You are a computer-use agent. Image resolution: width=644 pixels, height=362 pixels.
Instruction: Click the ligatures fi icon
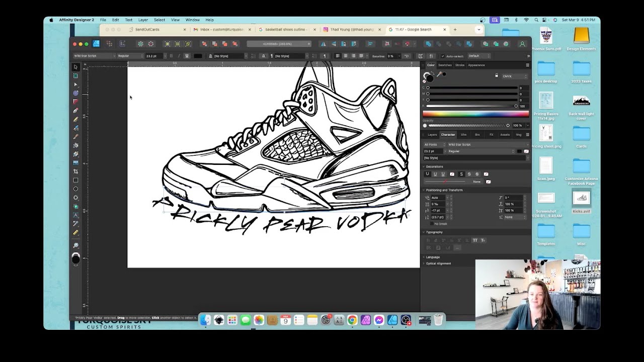point(431,56)
